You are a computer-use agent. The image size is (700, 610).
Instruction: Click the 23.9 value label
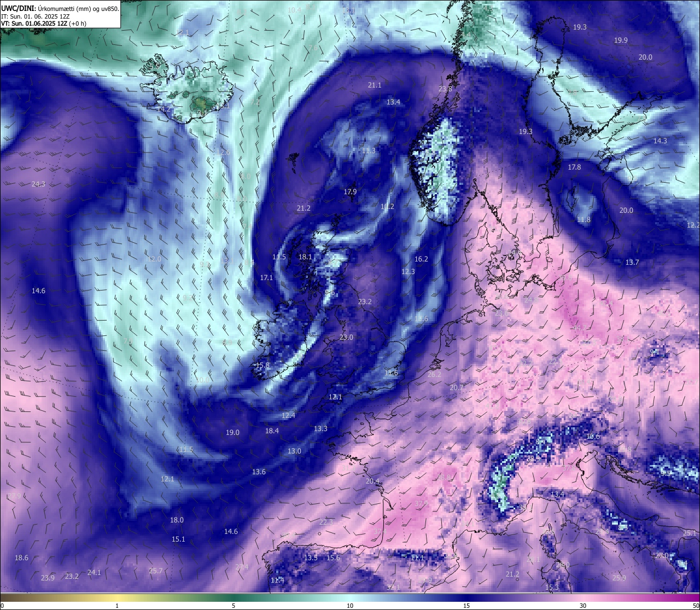click(48, 578)
